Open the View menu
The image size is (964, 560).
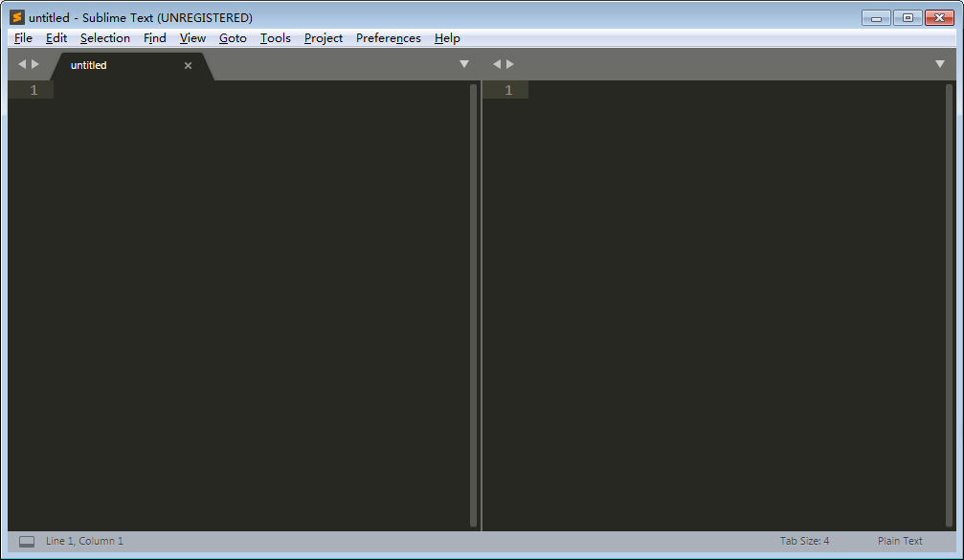pyautogui.click(x=192, y=38)
